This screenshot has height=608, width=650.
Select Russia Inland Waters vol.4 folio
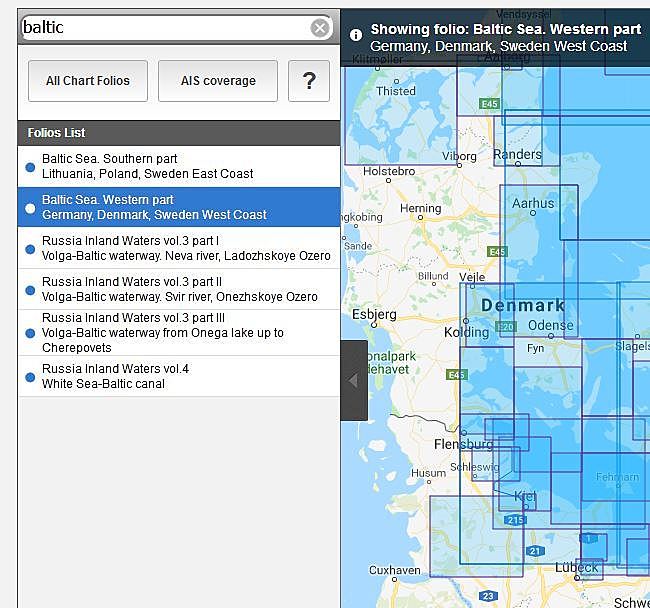tap(179, 376)
